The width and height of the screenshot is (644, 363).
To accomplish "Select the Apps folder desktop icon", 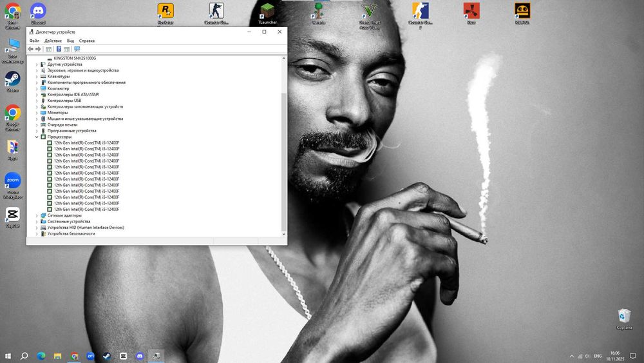I will [12, 150].
